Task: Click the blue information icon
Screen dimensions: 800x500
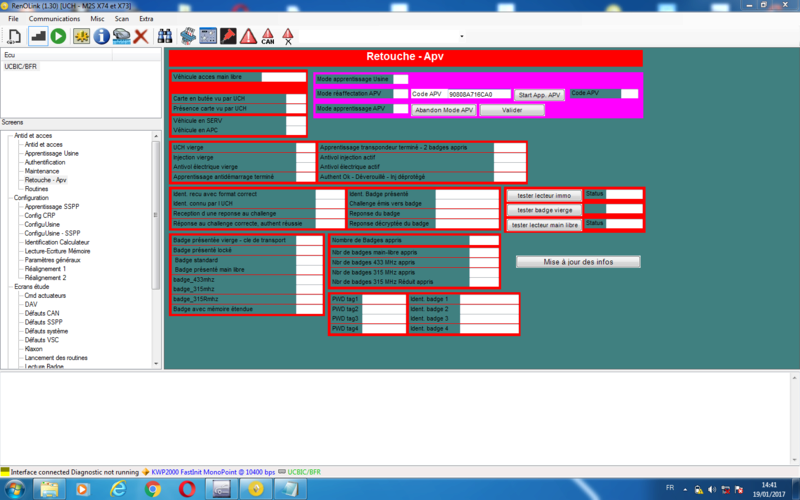Action: [102, 36]
